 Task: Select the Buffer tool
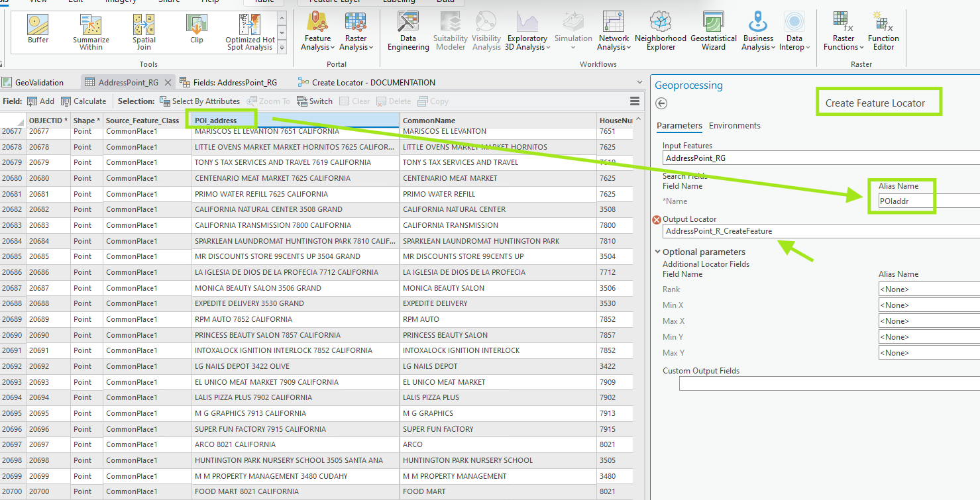point(38,29)
